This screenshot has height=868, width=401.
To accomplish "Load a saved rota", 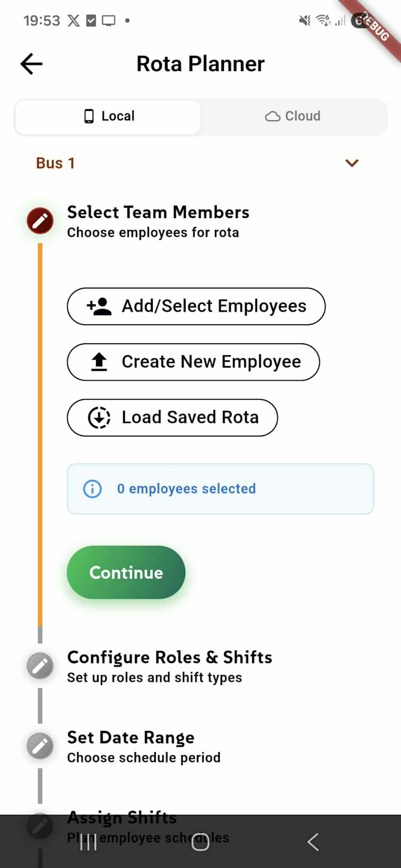I will point(172,417).
